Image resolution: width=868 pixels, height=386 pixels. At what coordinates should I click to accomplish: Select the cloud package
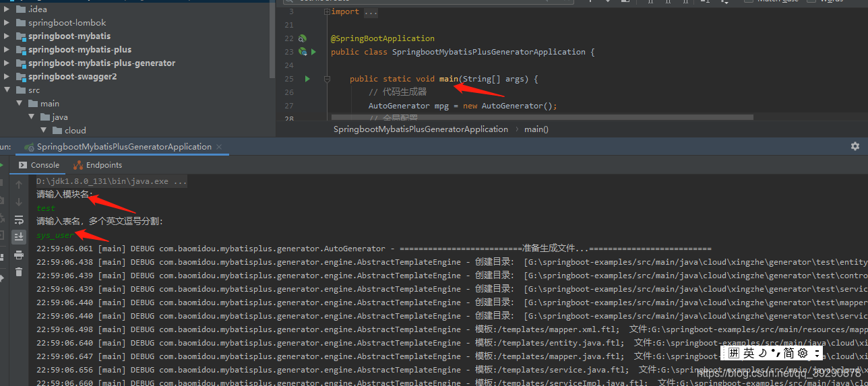point(75,130)
